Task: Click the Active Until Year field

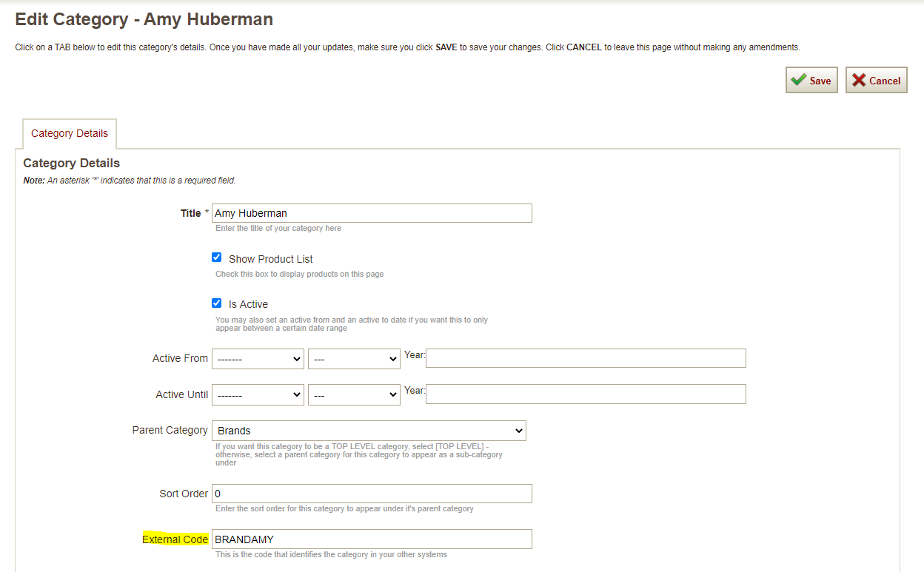Action: [x=586, y=394]
